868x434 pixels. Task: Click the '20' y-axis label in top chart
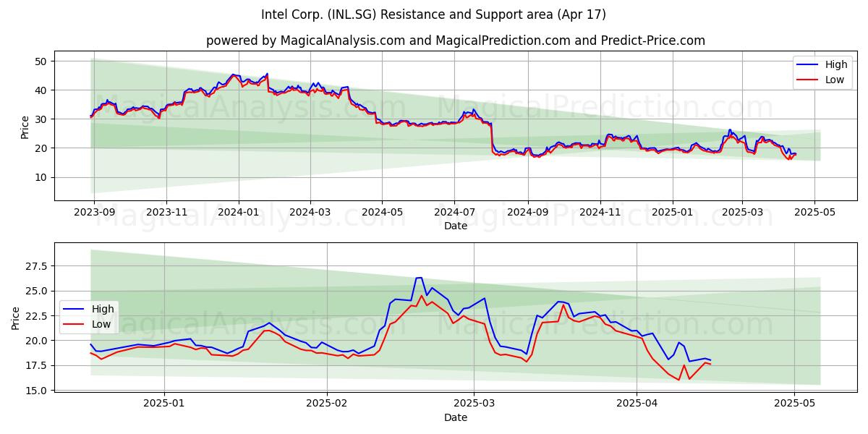[42, 148]
